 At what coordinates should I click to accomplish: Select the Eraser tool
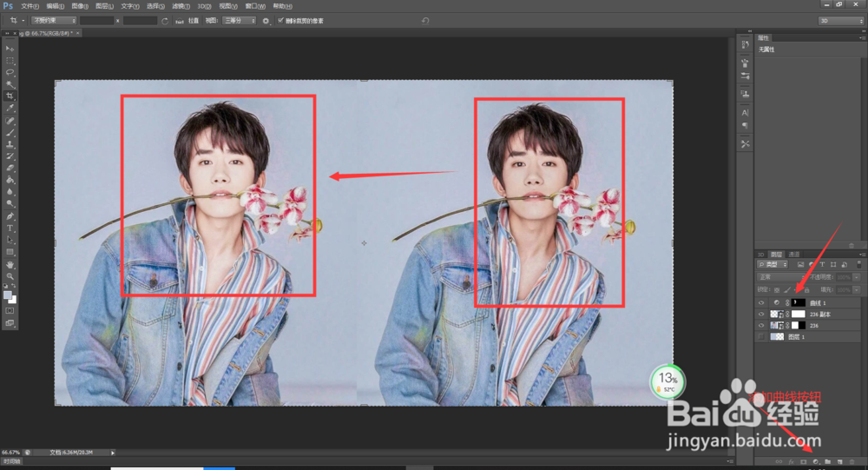click(x=10, y=168)
